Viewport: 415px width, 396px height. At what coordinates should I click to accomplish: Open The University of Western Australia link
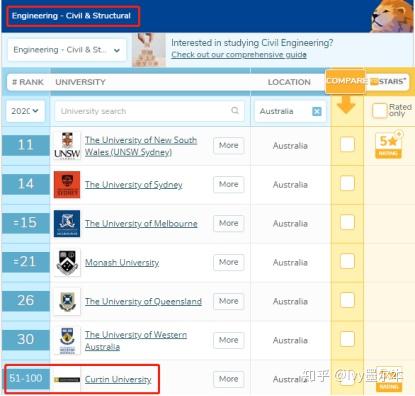(136, 341)
